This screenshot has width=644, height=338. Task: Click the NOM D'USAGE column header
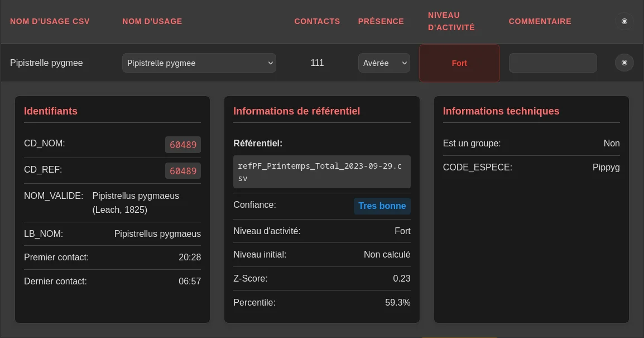click(x=152, y=21)
